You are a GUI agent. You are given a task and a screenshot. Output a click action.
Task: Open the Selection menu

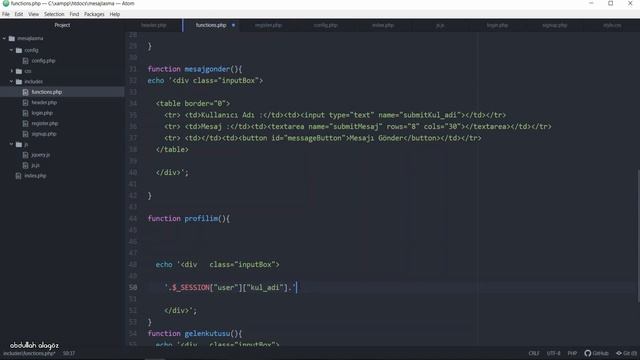coord(54,14)
